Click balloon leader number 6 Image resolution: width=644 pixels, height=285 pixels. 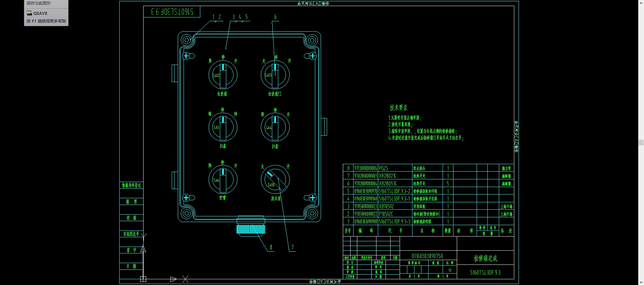[275, 17]
